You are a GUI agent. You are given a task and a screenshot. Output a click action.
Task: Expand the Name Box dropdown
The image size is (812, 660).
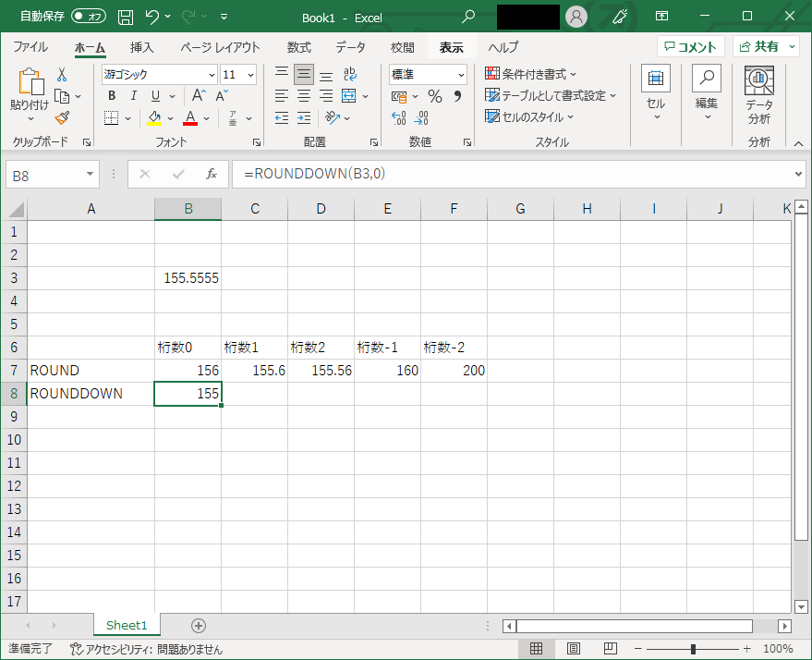point(90,174)
